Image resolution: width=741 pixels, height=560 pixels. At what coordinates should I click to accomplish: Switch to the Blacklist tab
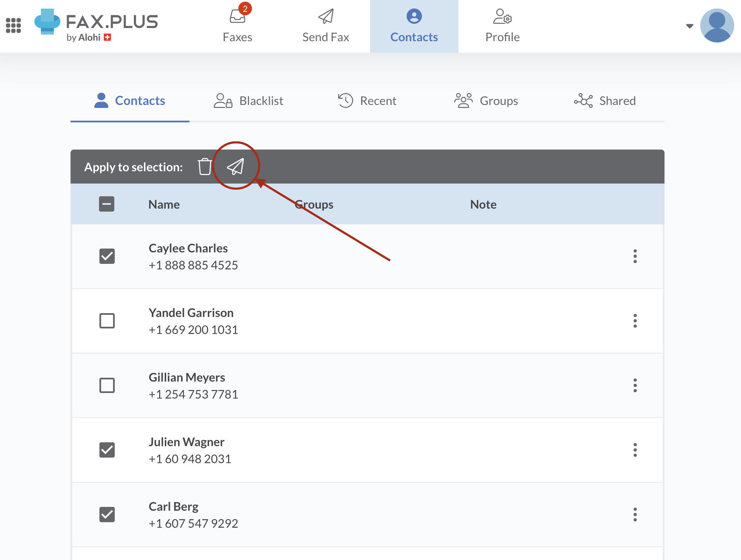point(249,101)
